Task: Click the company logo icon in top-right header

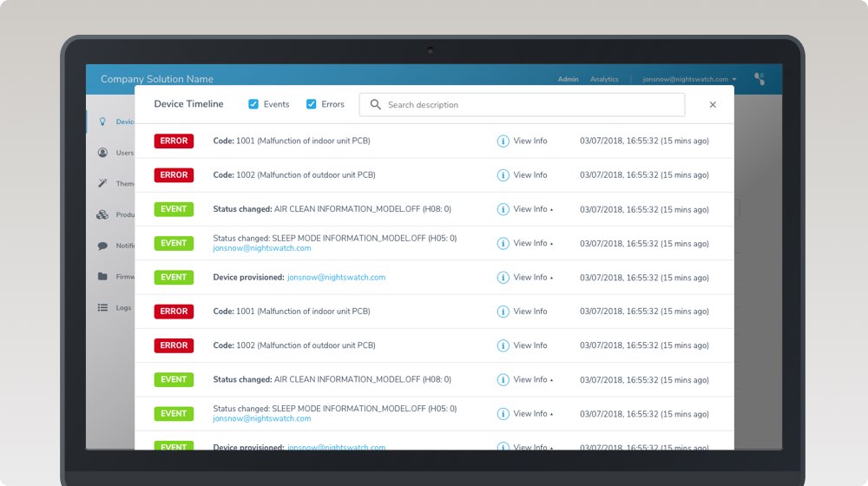Action: (759, 79)
